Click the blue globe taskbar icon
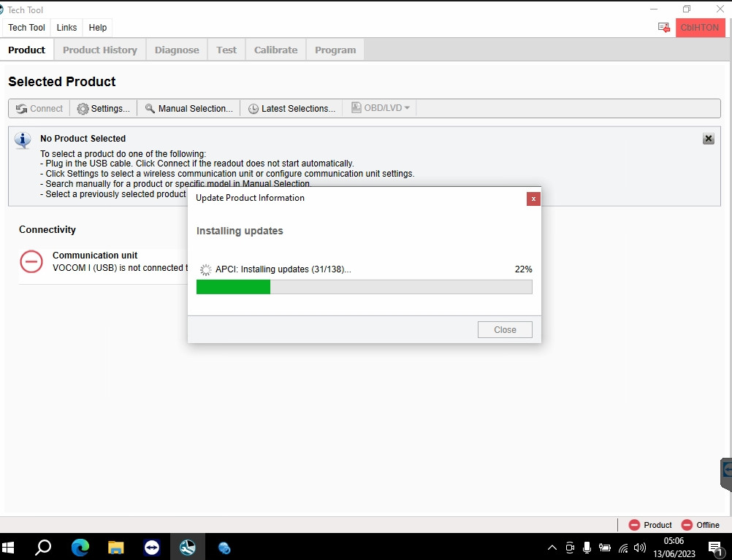 tap(224, 547)
